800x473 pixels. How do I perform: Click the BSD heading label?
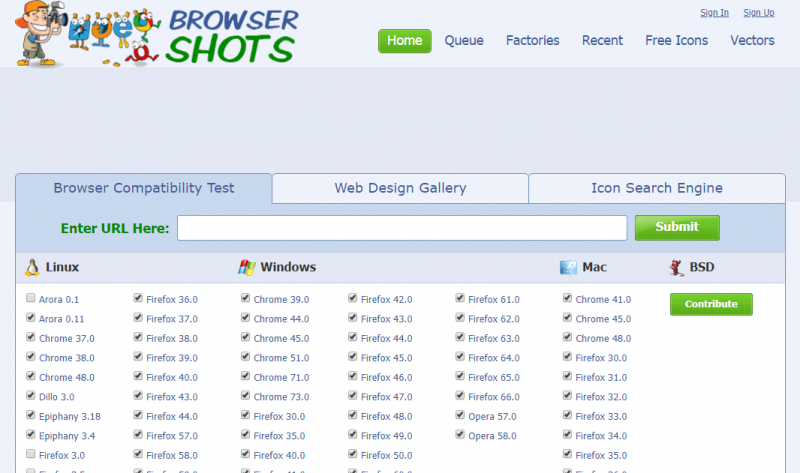(x=702, y=267)
